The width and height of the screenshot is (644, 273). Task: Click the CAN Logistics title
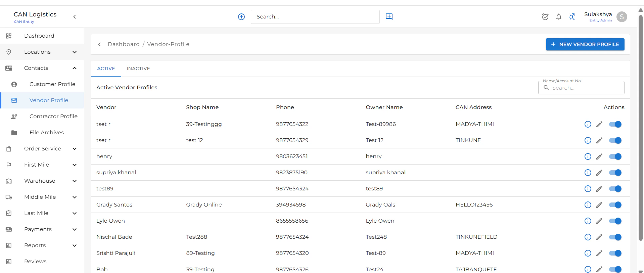[x=35, y=14]
